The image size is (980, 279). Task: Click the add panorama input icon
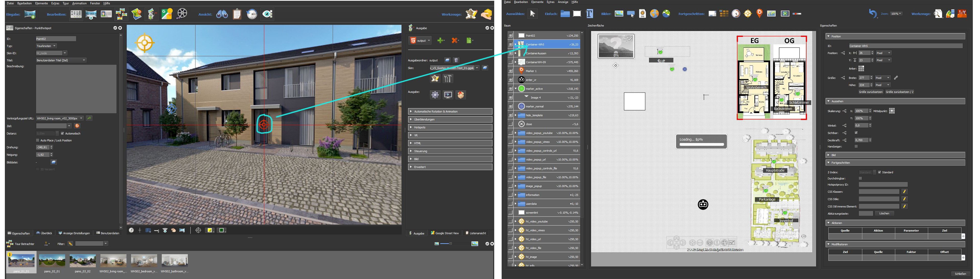tap(30, 15)
